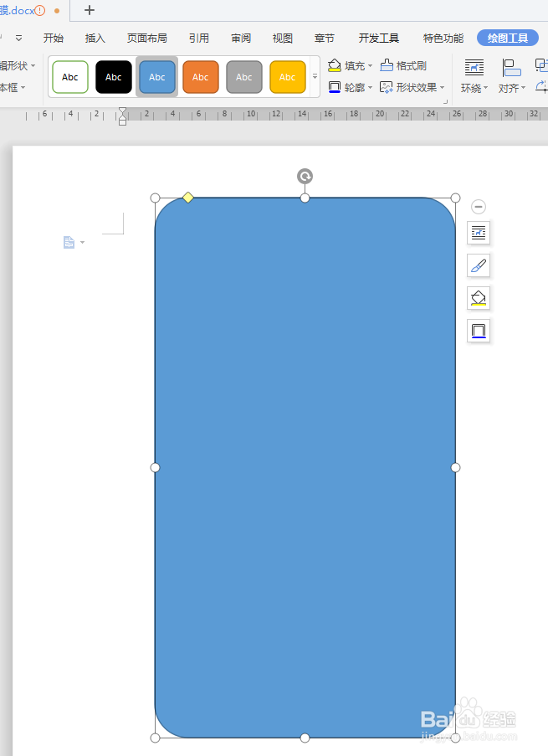Switch to 引用 tab
Viewport: 548px width, 756px height.
coord(199,38)
